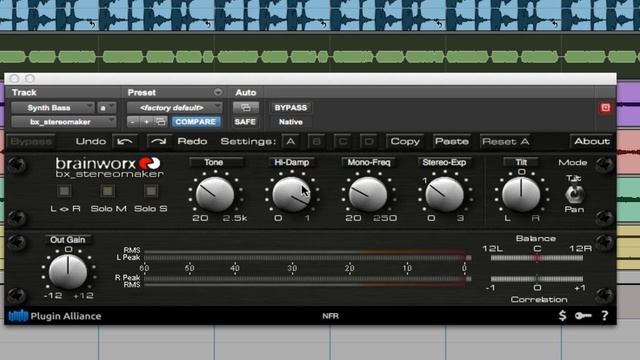The width and height of the screenshot is (640, 360).
Task: Flip the Tilt/Pan Mode switch
Action: click(x=574, y=194)
